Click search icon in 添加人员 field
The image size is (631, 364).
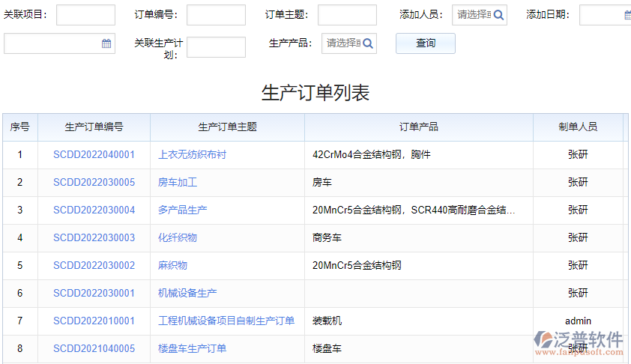[498, 15]
